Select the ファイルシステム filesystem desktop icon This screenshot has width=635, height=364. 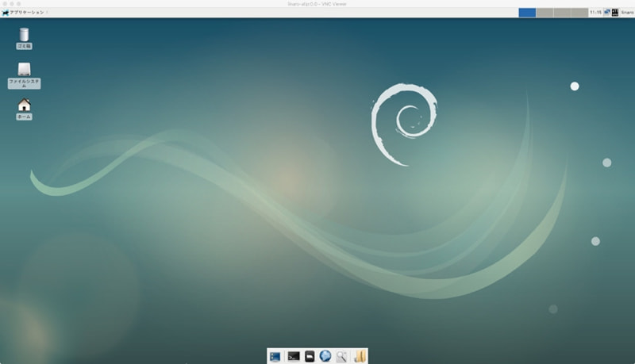[24, 75]
